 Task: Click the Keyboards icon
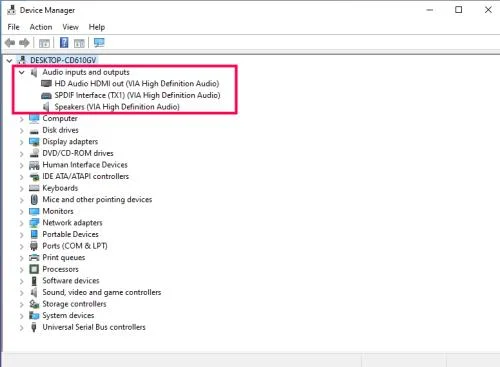tap(34, 188)
